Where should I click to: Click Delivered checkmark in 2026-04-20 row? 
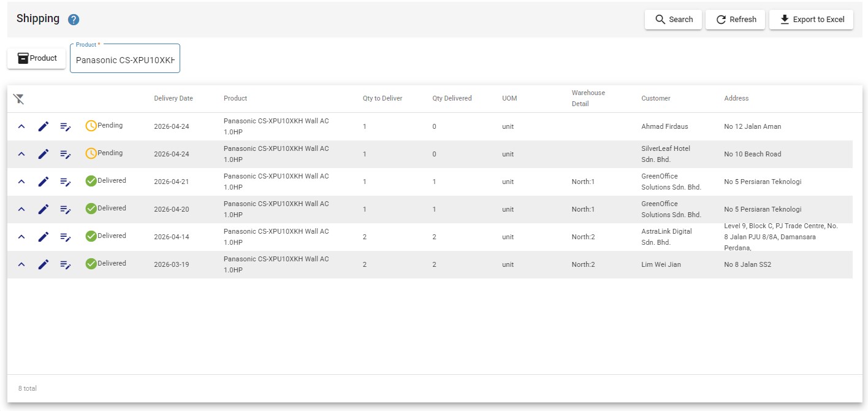91,209
